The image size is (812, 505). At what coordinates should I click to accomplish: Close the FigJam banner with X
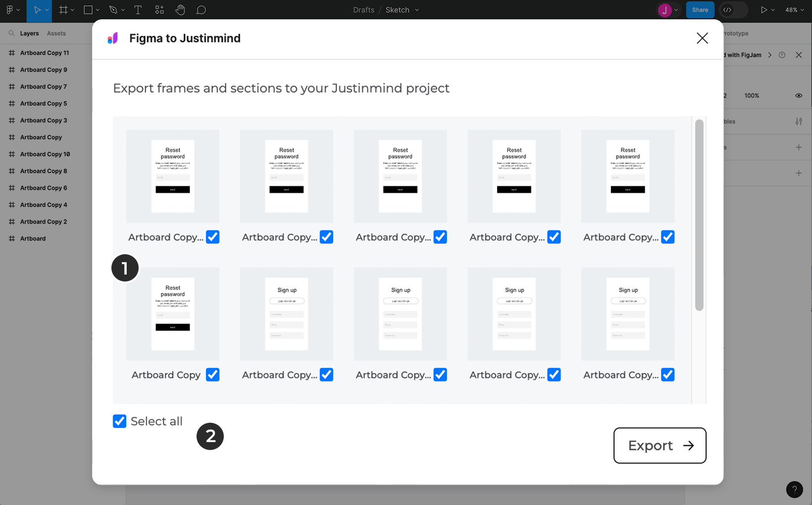tap(799, 55)
